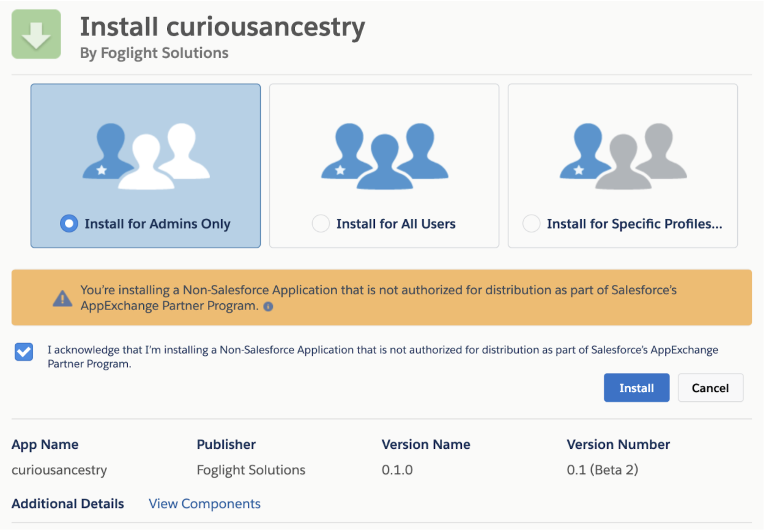Select Install for Admins Only radio button
Image resolution: width=766 pixels, height=532 pixels.
[69, 224]
